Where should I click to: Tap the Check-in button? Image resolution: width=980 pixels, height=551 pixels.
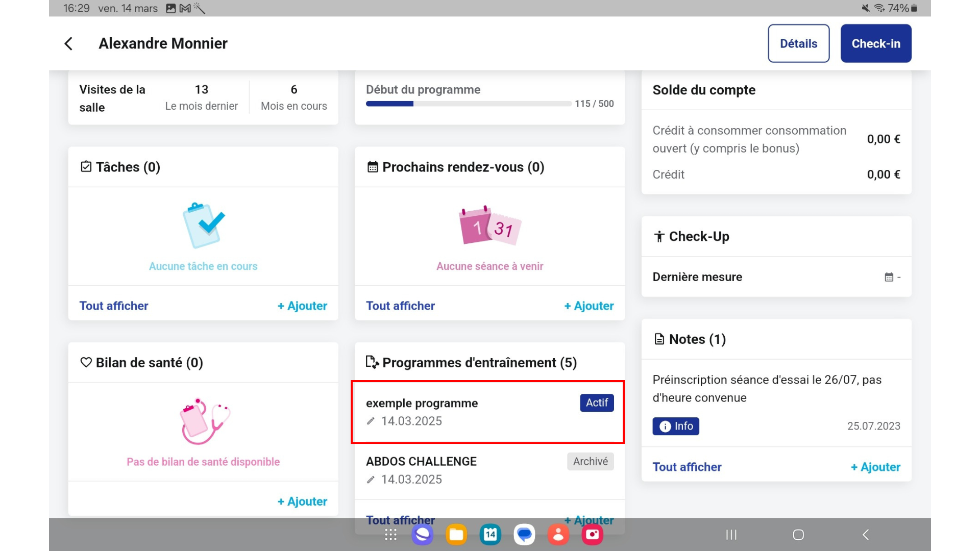coord(876,43)
